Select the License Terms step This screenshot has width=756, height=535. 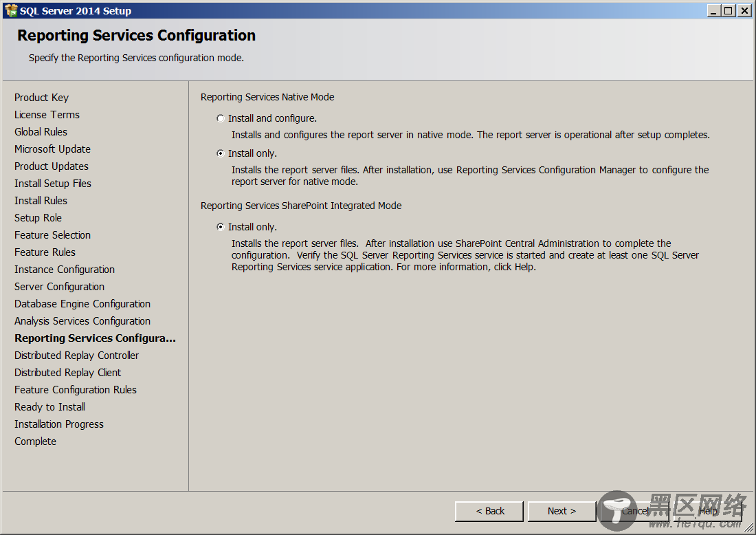[47, 115]
